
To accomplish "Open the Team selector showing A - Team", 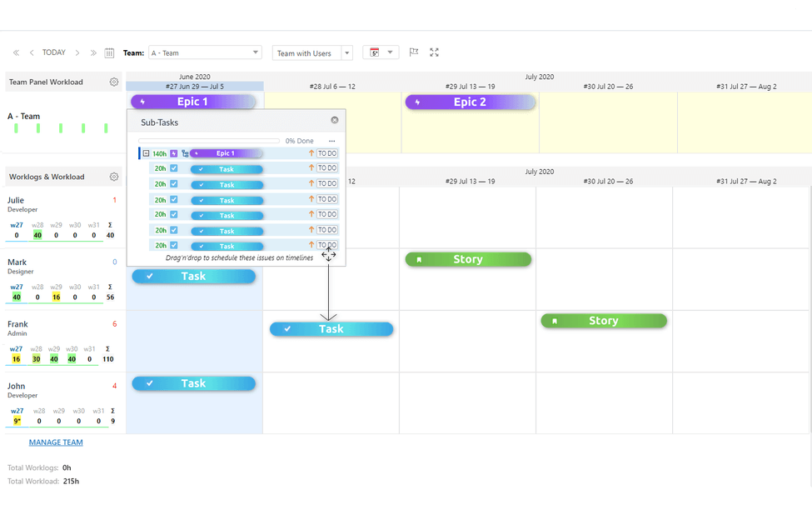I will (206, 52).
